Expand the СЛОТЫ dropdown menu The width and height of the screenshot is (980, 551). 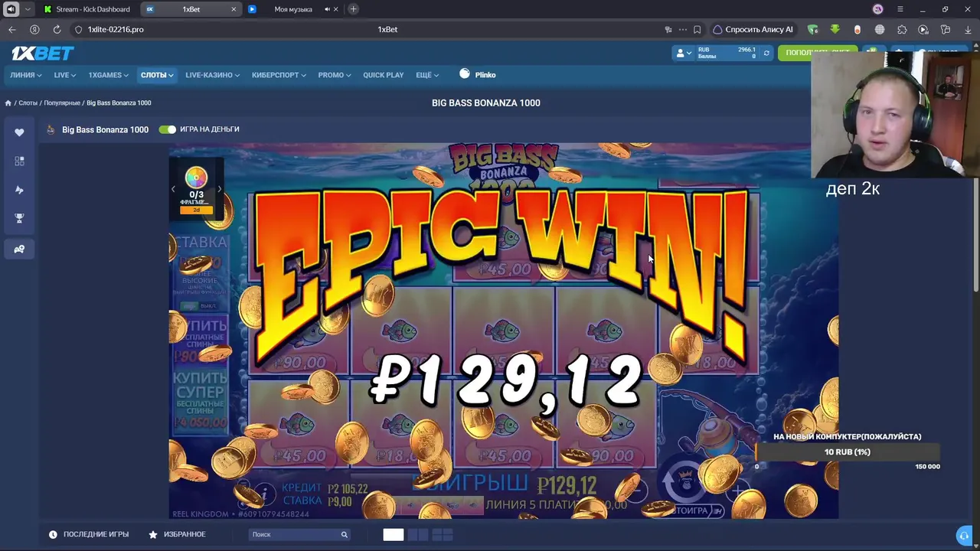157,75
